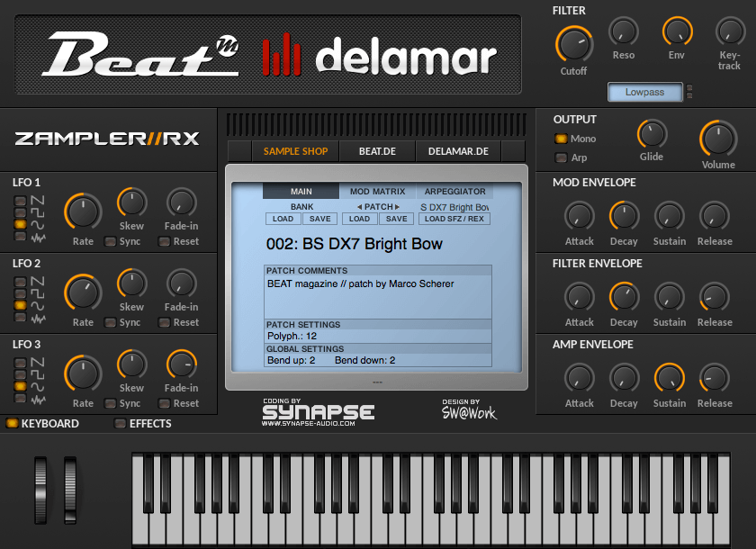Click the Amp Envelope Sustain knob
This screenshot has height=549, width=756.
point(670,377)
